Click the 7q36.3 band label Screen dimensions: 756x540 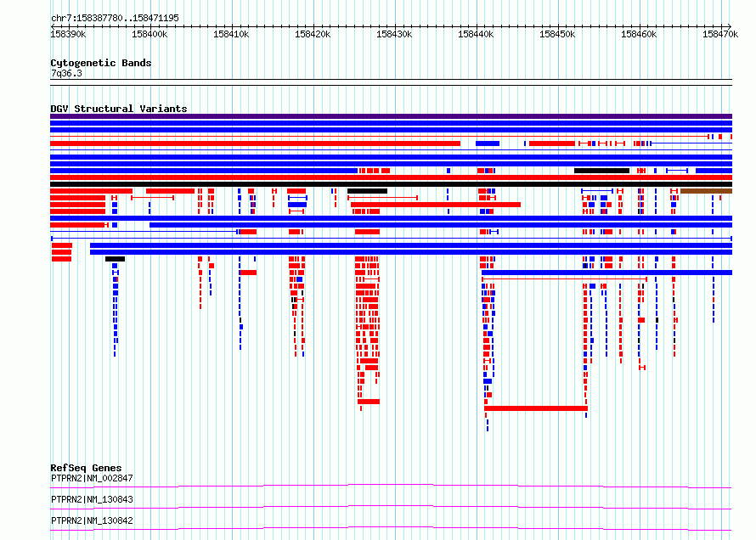coord(66,73)
